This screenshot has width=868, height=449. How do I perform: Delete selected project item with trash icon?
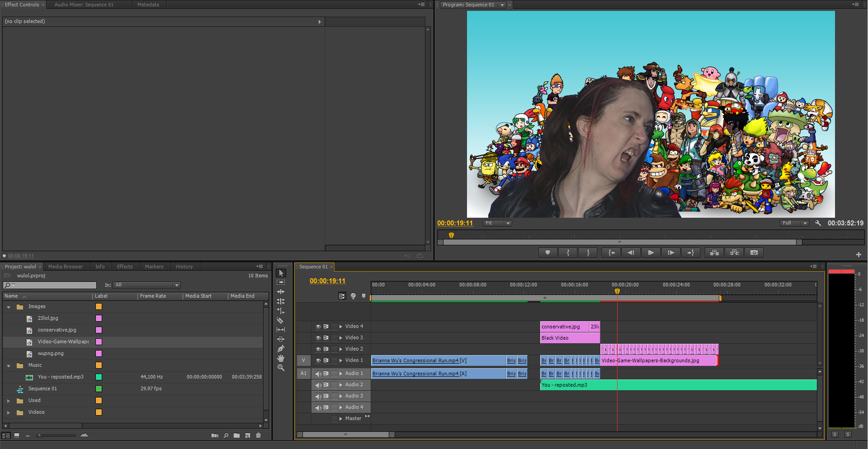(259, 435)
